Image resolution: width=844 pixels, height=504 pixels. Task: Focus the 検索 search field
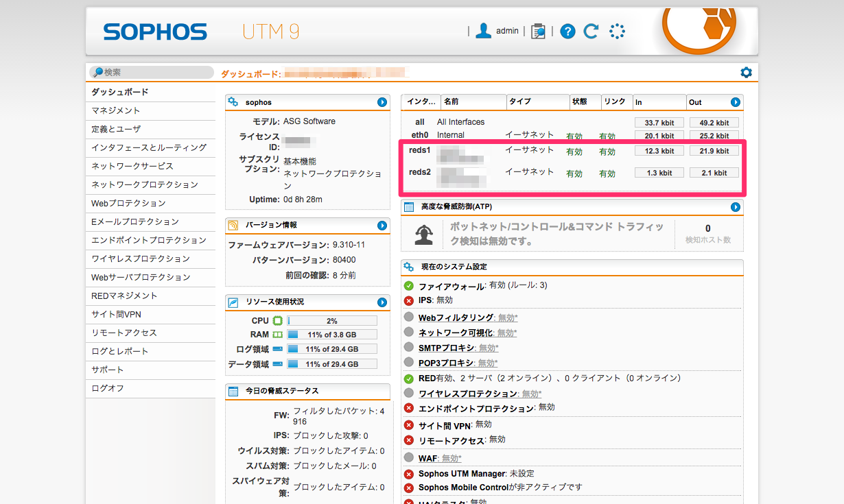152,72
